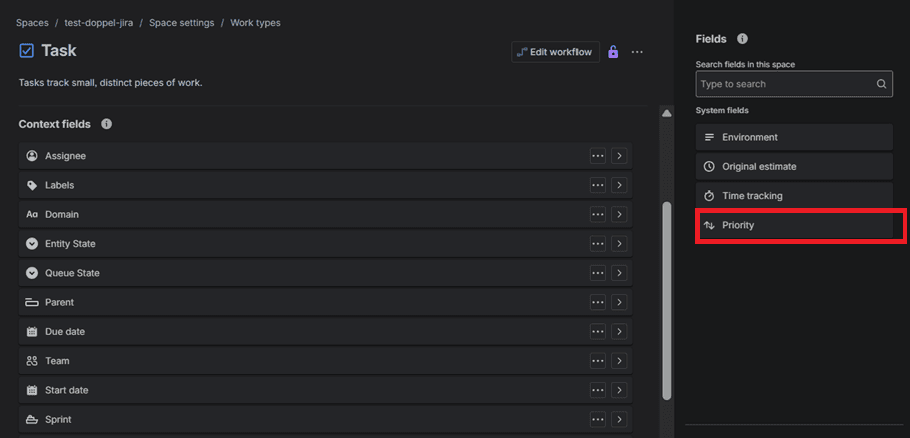Go to Space settings in the breadcrumb
The width and height of the screenshot is (910, 438).
pos(184,23)
